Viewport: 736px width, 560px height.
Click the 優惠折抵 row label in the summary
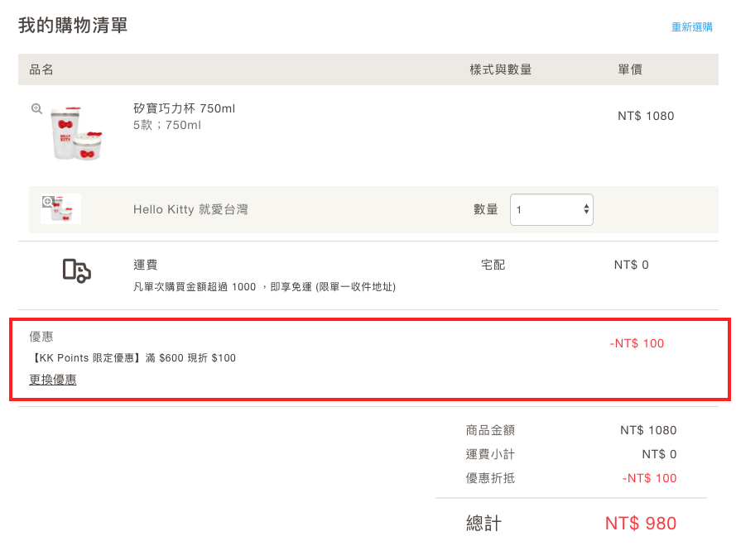click(x=490, y=478)
